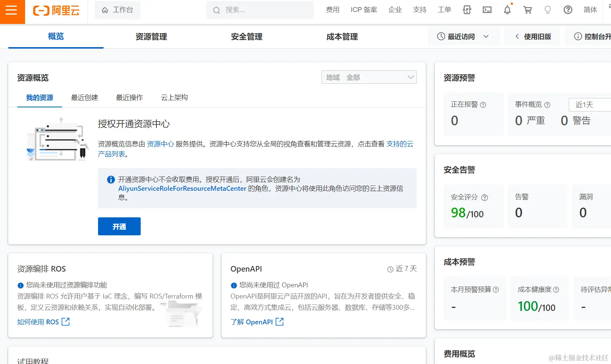
Task: Click the 100/100 cost health score
Action: click(537, 306)
